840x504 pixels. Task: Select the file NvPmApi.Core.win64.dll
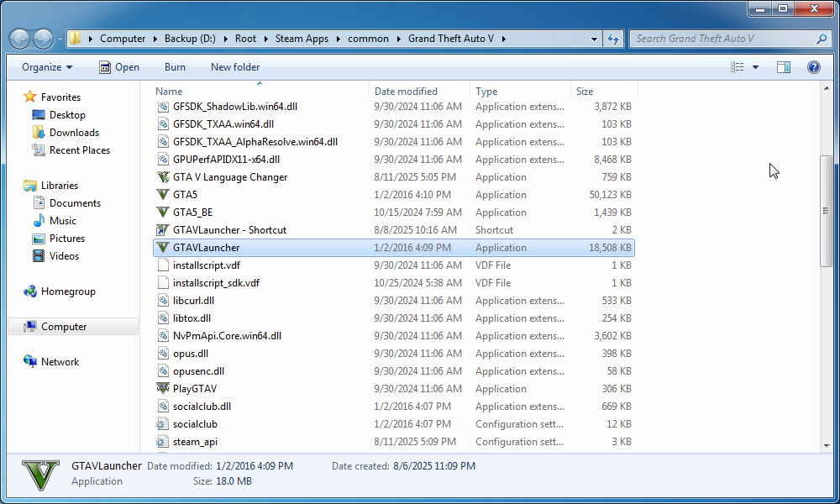click(x=227, y=336)
